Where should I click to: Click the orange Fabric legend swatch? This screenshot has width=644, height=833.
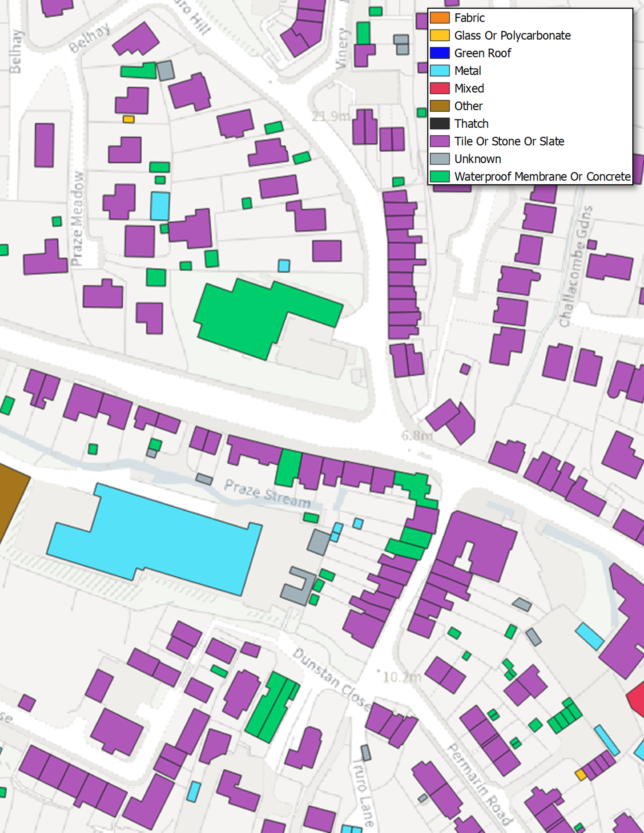tap(439, 18)
